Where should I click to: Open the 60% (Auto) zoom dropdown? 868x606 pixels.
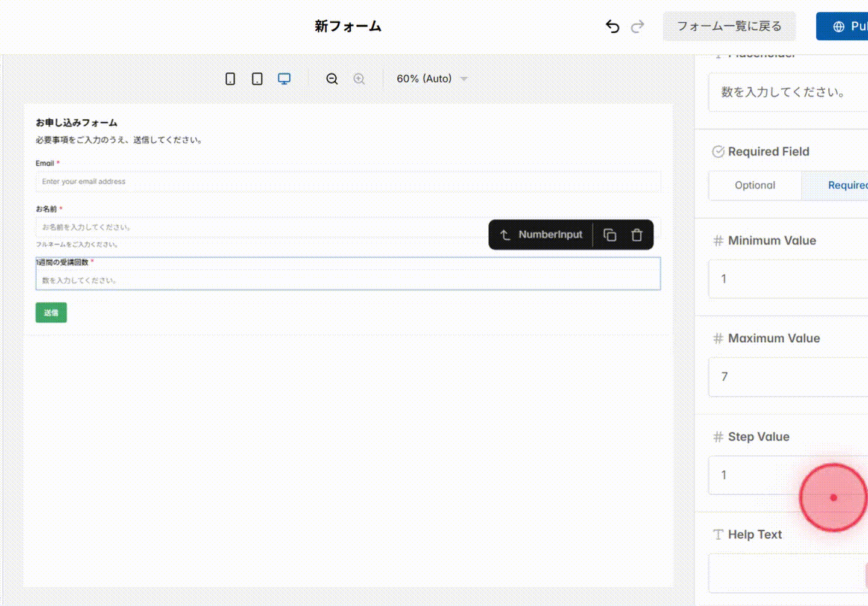click(x=430, y=78)
